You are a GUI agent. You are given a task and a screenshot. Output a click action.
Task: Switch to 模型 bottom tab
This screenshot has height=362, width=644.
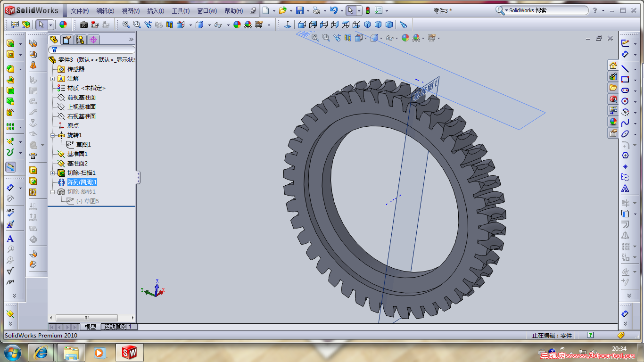(x=90, y=327)
